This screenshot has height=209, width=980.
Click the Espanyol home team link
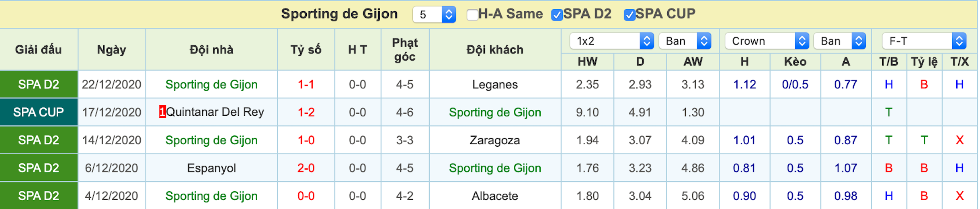point(211,168)
